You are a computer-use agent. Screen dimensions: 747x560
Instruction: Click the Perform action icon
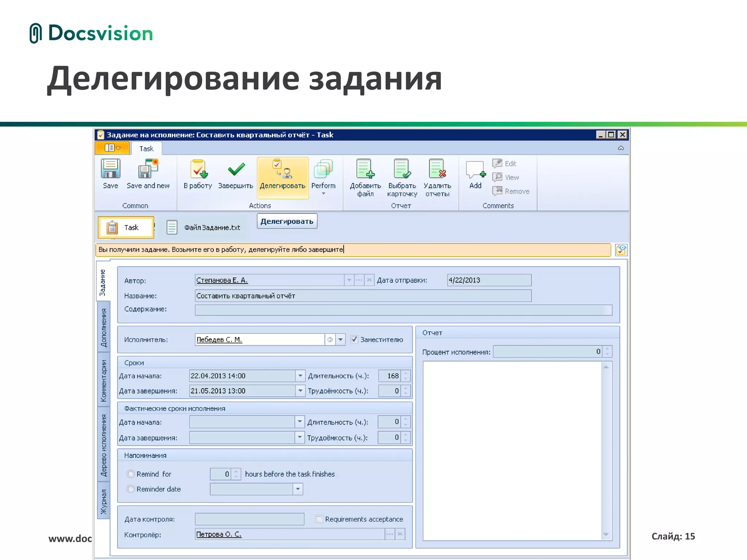pos(323,169)
